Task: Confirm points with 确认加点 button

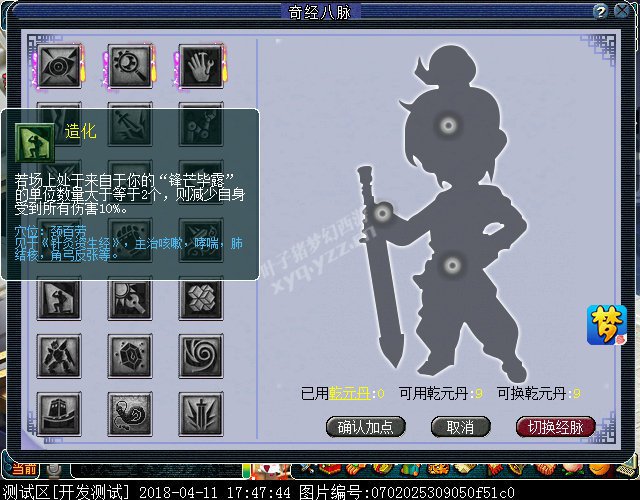Action: pos(365,427)
